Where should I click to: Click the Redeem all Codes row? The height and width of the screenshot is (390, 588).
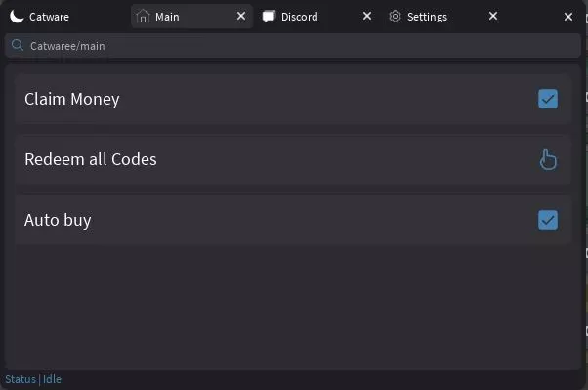293,159
